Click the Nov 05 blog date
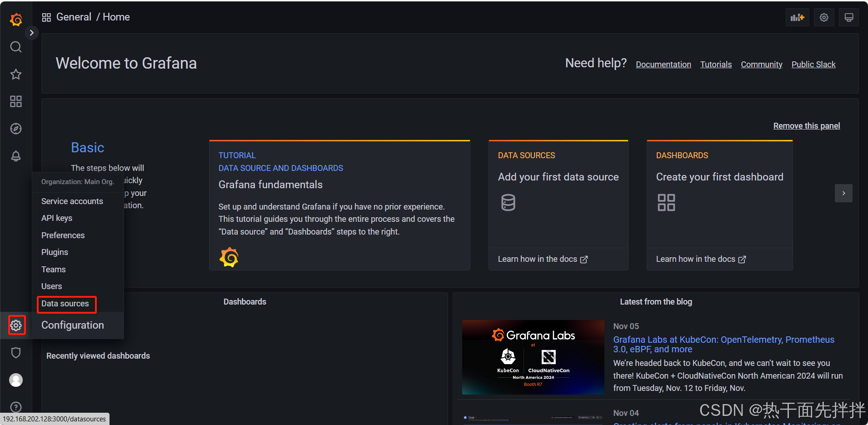868x425 pixels. click(x=626, y=326)
